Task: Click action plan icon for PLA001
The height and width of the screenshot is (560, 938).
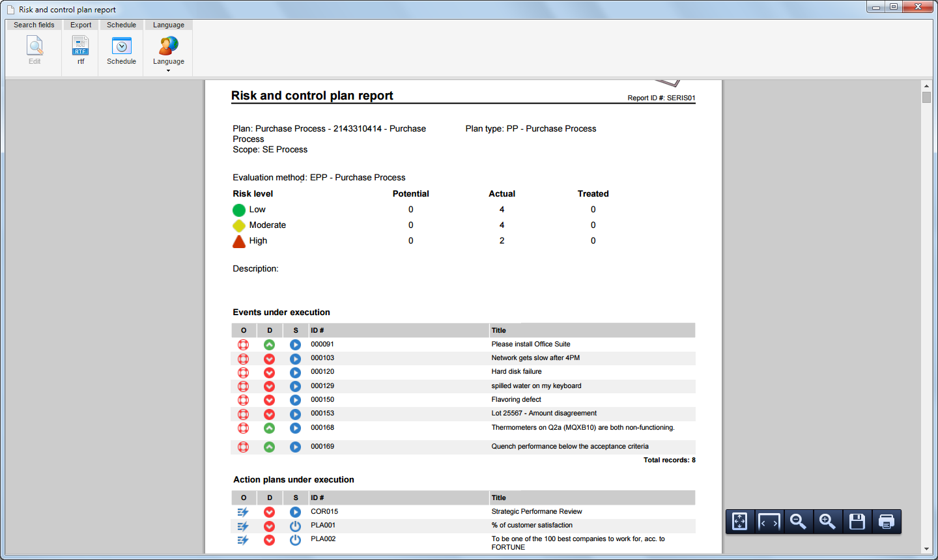Action: point(244,526)
